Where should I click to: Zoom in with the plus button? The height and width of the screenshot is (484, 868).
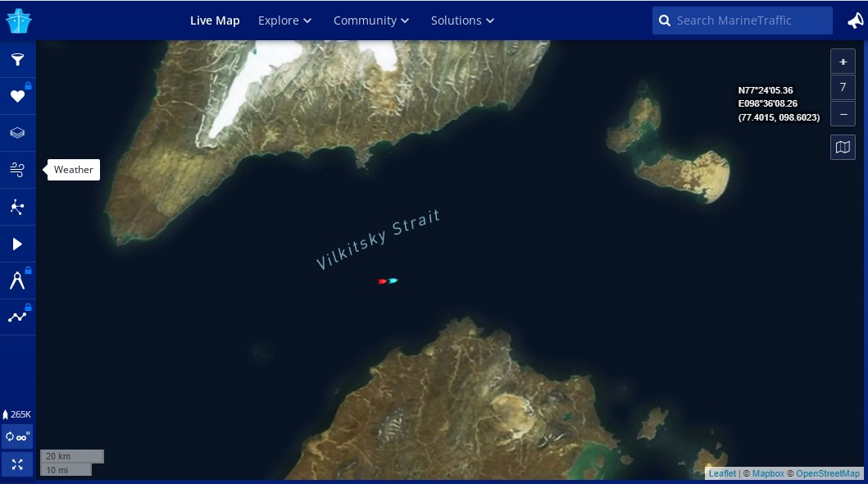click(x=843, y=62)
